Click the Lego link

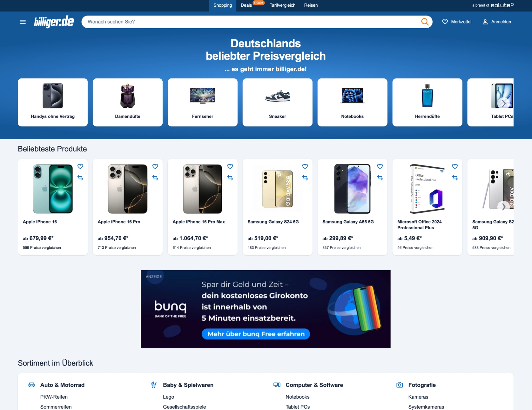pos(168,397)
